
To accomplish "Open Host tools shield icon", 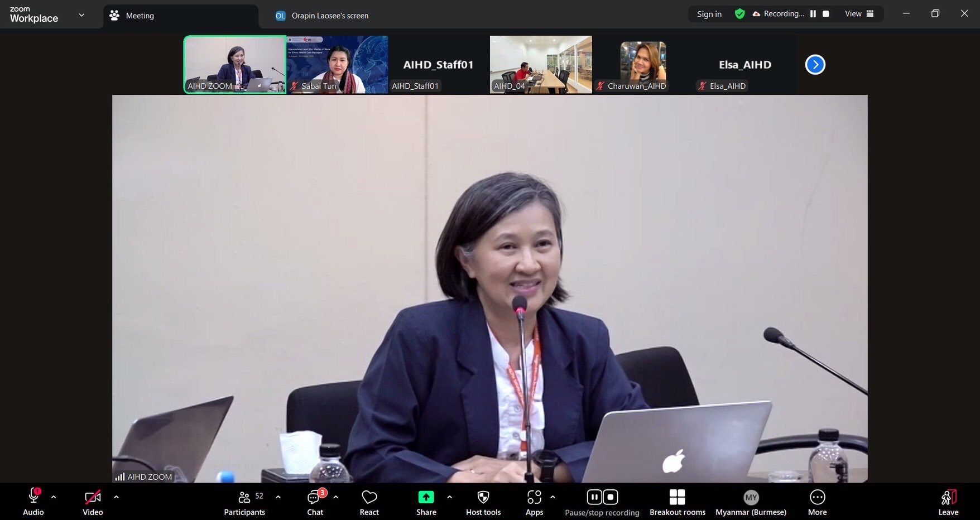I will click(x=483, y=497).
